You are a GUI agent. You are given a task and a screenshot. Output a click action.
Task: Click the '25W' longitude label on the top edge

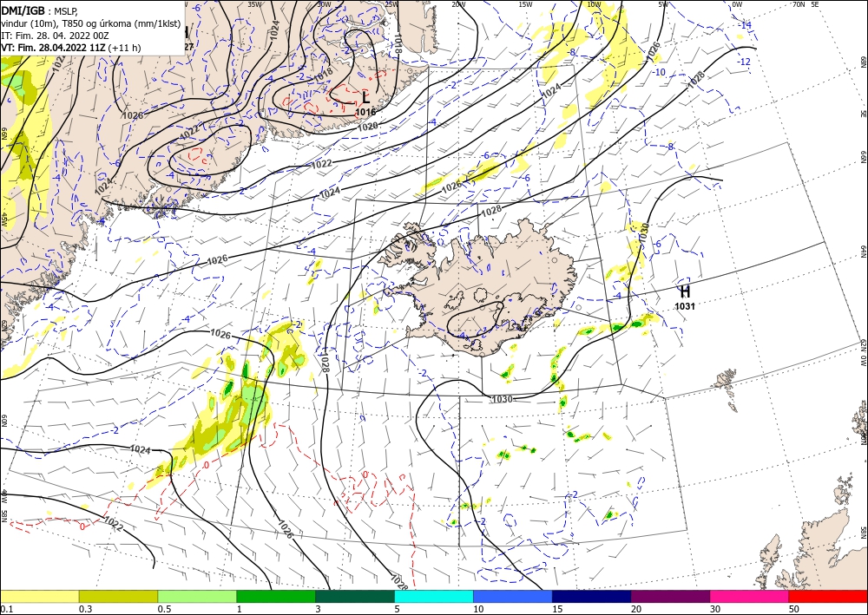(391, 4)
